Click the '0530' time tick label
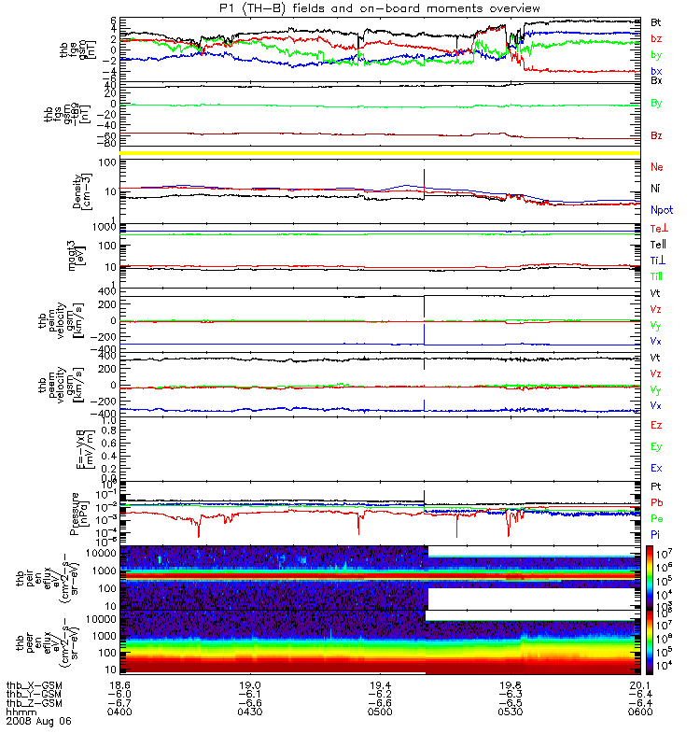 tap(510, 712)
